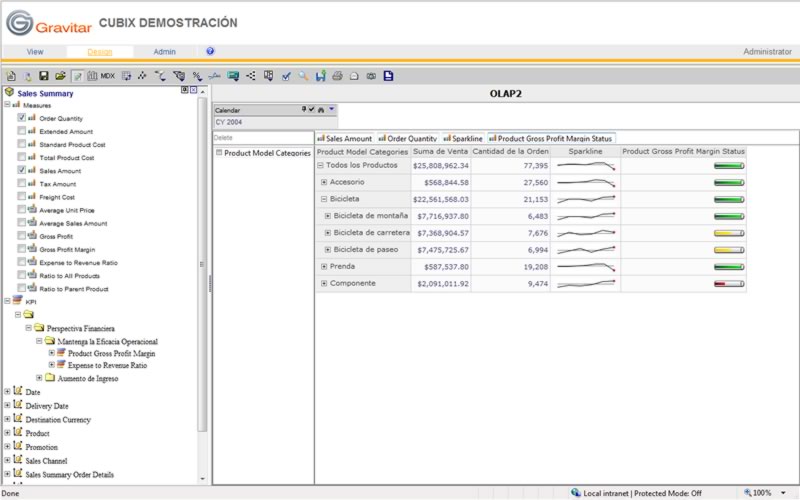Expand the Componente row in grid
The width and height of the screenshot is (800, 500).
click(324, 283)
